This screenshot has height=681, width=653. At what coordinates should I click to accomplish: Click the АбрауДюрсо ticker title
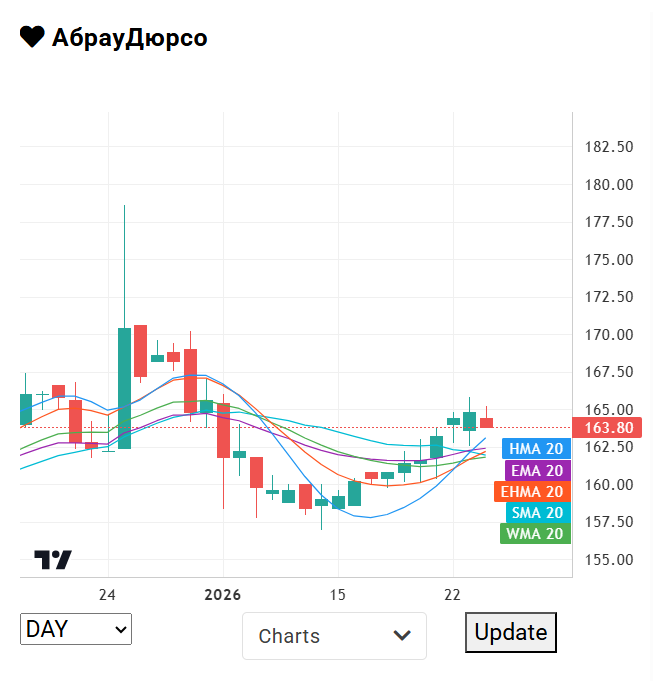pos(130,38)
